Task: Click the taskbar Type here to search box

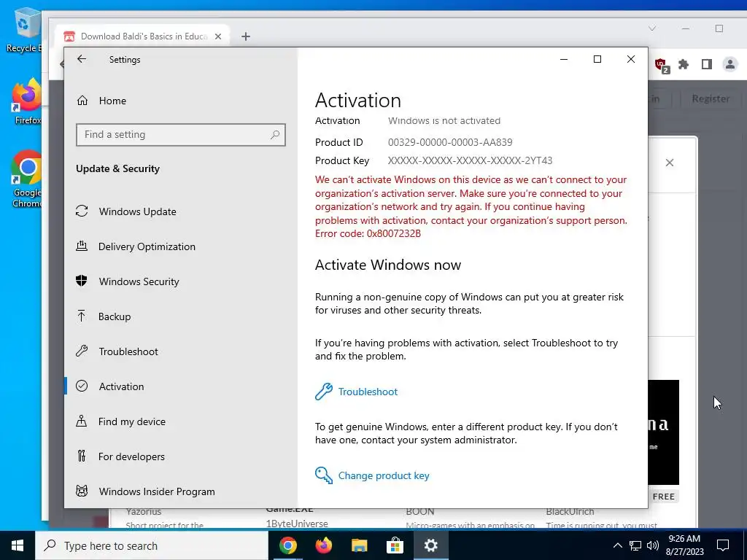Action: pos(152,545)
